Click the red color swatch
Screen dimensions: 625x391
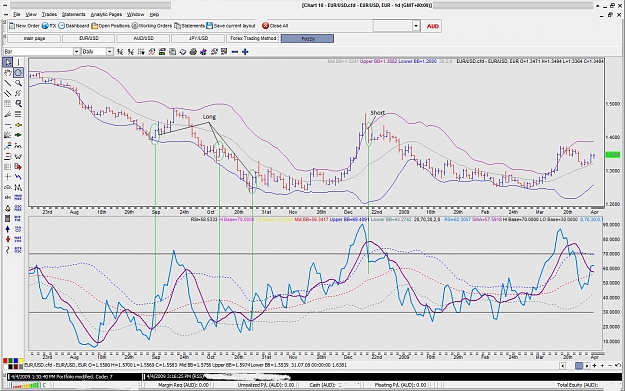(5, 360)
